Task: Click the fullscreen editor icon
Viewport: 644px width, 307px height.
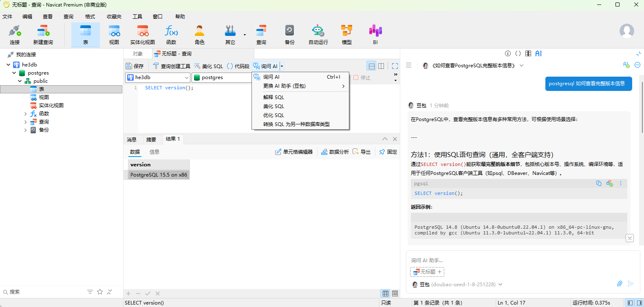Action: [x=395, y=66]
